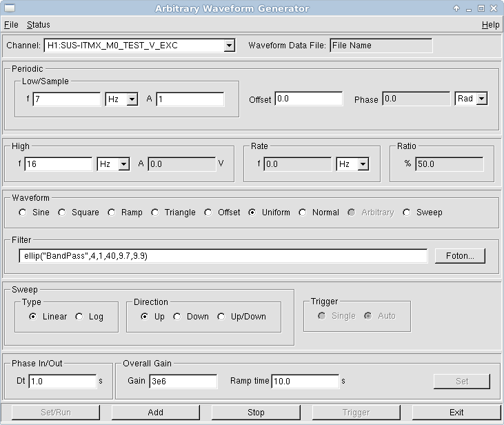Click the Set/Run button
This screenshot has height=425, width=504.
coord(56,413)
